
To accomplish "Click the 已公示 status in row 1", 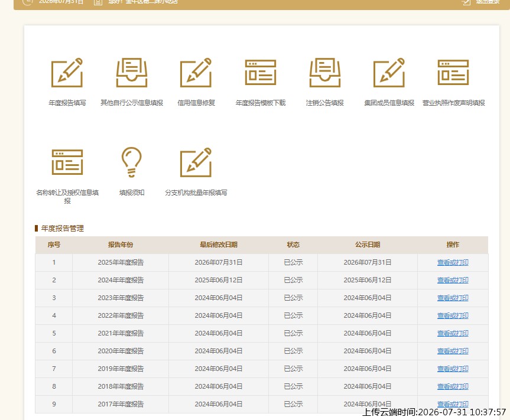I will click(x=293, y=262).
